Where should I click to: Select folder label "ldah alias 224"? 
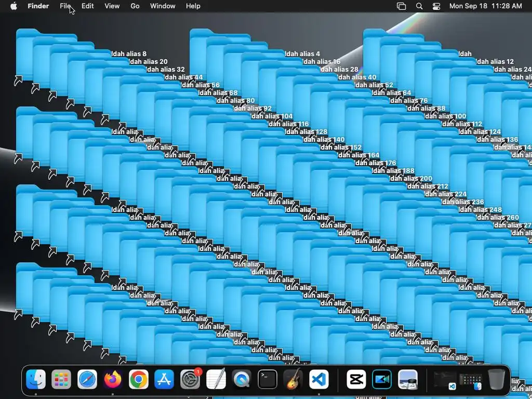pyautogui.click(x=445, y=194)
